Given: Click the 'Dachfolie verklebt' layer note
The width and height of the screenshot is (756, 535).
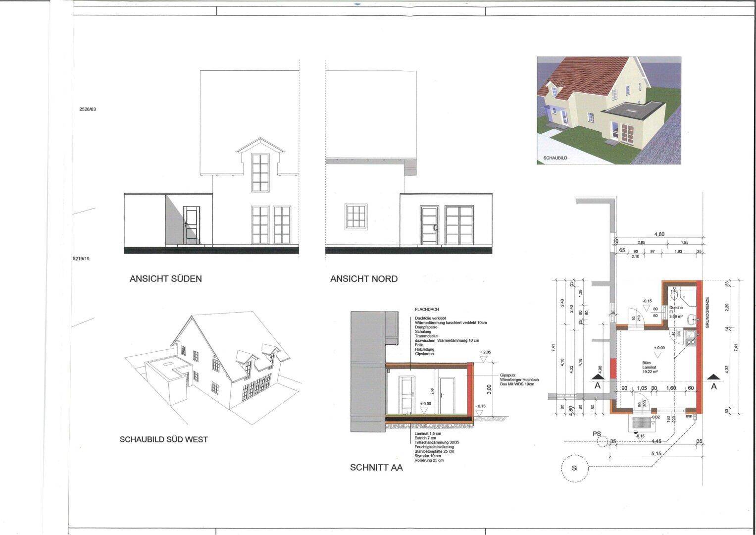Looking at the screenshot, I should pos(430,318).
